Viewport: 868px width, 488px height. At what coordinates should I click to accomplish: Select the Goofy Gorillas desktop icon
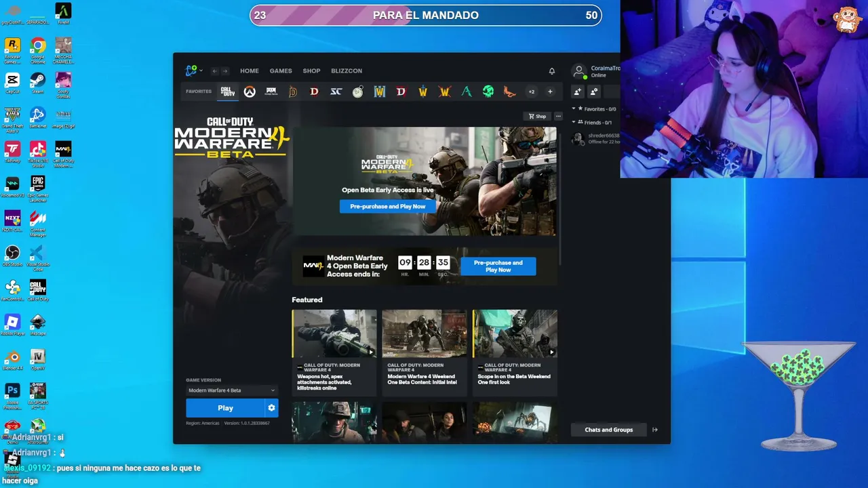pos(63,86)
